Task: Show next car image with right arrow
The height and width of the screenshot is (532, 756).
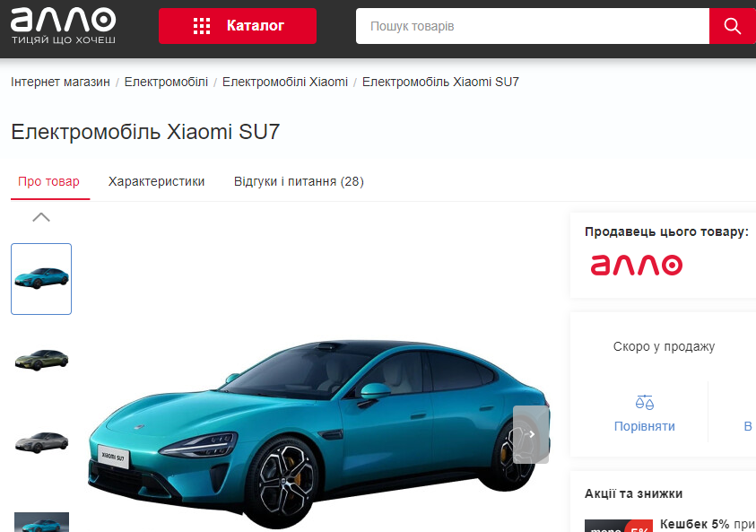Action: click(531, 434)
